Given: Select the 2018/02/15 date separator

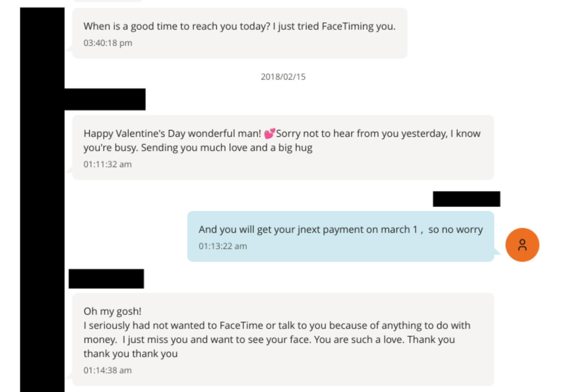Looking at the screenshot, I should (x=283, y=77).
